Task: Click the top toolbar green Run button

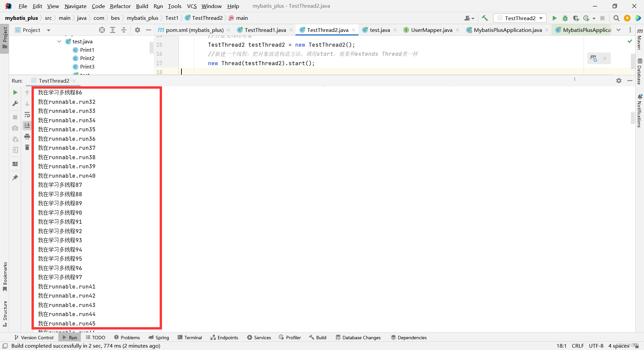Action: 554,18
